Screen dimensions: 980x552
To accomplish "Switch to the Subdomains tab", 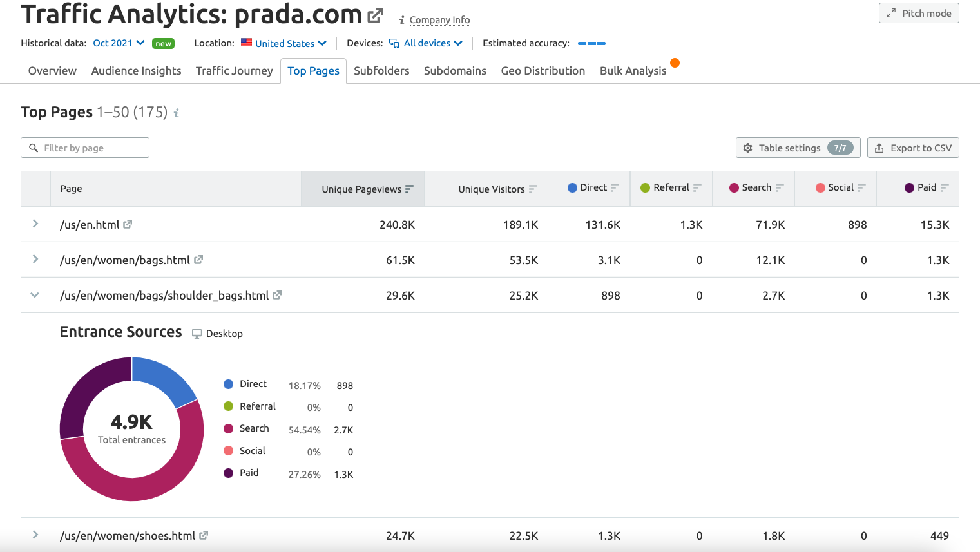I will 455,71.
